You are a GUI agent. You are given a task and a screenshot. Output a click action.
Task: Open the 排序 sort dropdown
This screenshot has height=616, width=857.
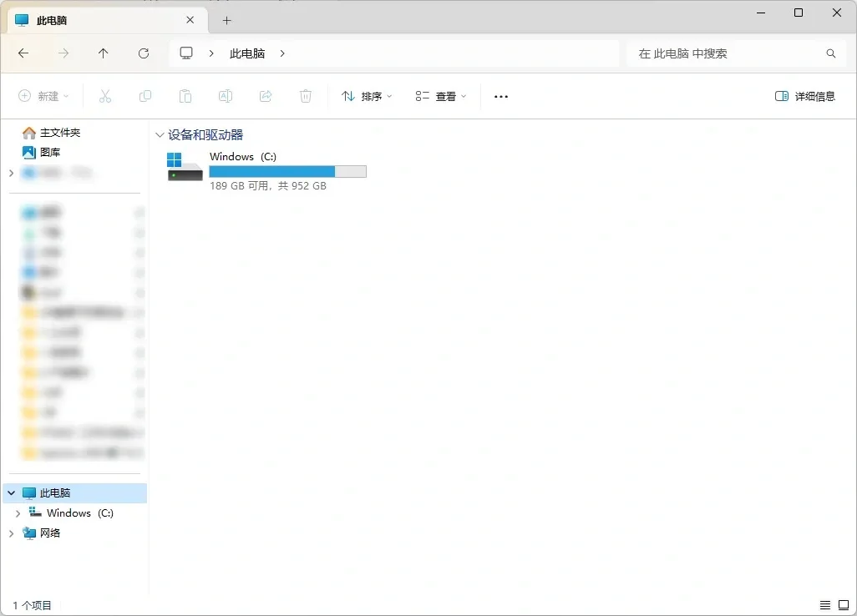366,96
